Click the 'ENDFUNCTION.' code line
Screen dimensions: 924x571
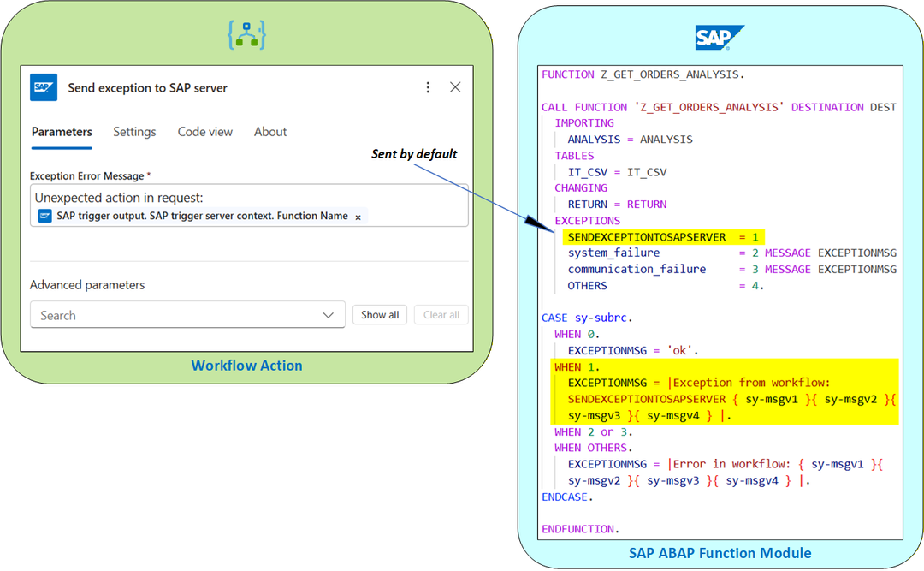[x=580, y=529]
